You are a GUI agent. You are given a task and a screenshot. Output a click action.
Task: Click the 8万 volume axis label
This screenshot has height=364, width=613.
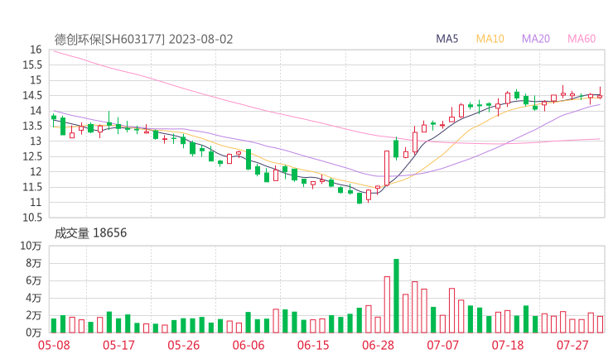[34, 263]
